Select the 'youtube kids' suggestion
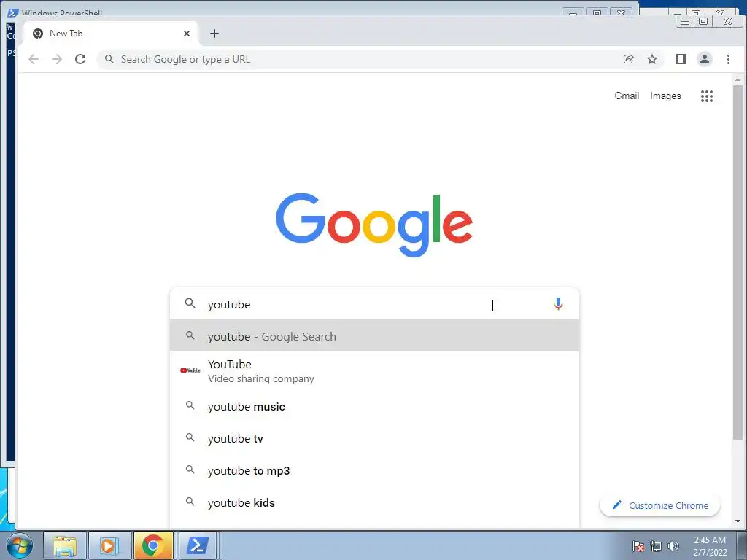The height and width of the screenshot is (560, 747). point(374,502)
